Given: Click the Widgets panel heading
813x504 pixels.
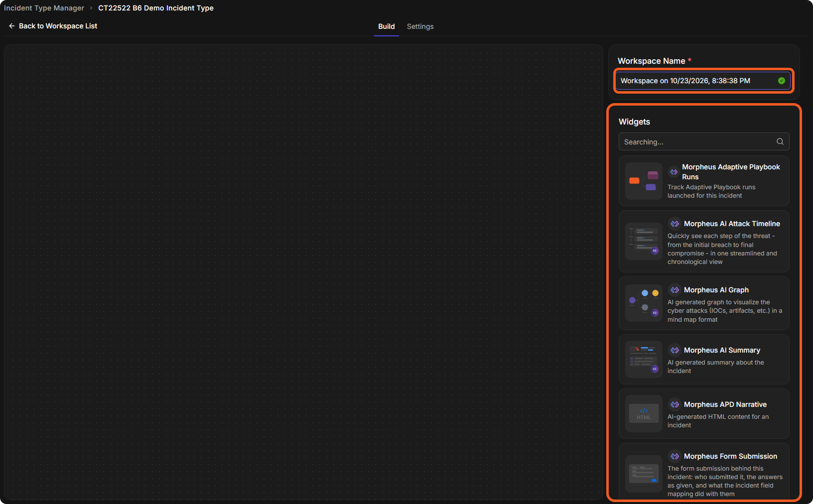Looking at the screenshot, I should [634, 122].
